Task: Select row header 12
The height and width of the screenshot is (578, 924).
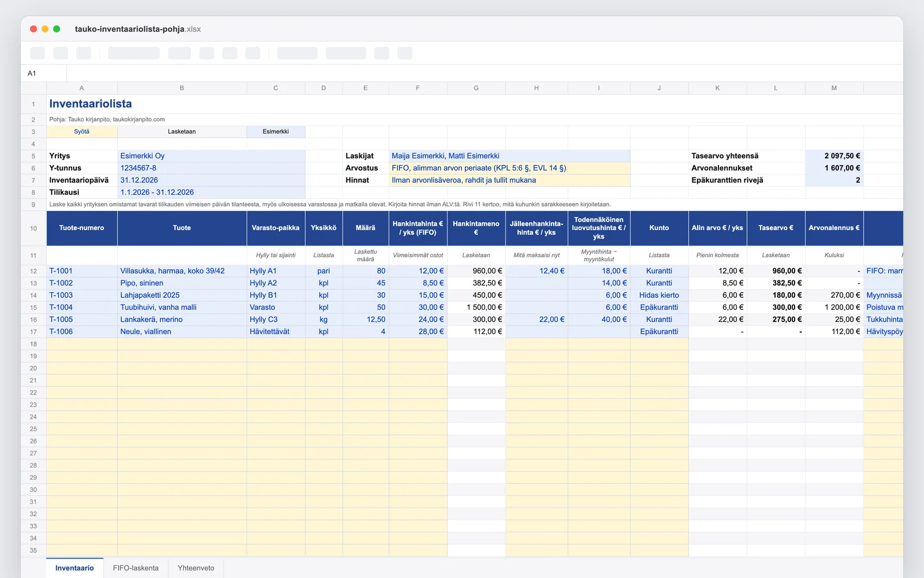Action: 33,271
